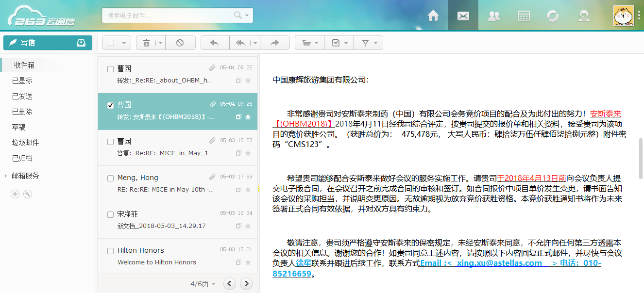Expand the 邮箱服务 section in the sidebar
The image size is (644, 293).
[x=6, y=176]
